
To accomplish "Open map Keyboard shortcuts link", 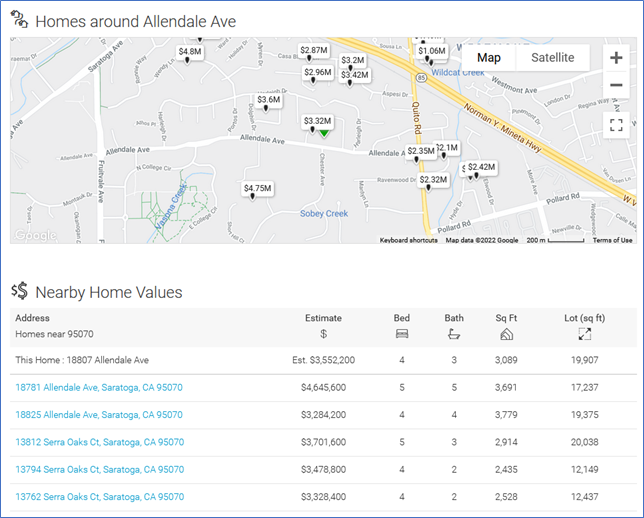I will coord(409,240).
